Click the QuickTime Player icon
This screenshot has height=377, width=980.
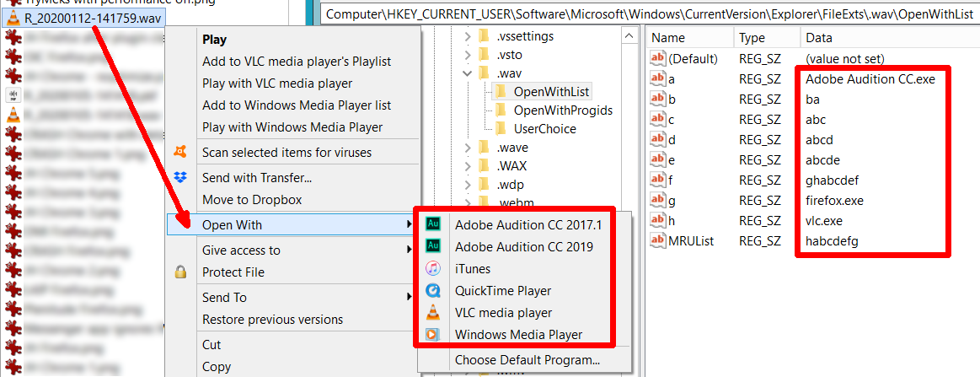[432, 291]
